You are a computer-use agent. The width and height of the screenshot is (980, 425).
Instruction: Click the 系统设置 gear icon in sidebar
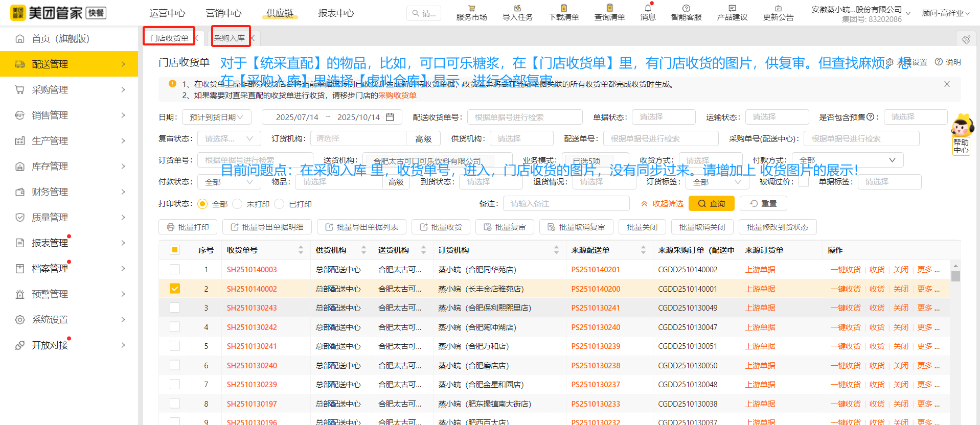(x=20, y=320)
